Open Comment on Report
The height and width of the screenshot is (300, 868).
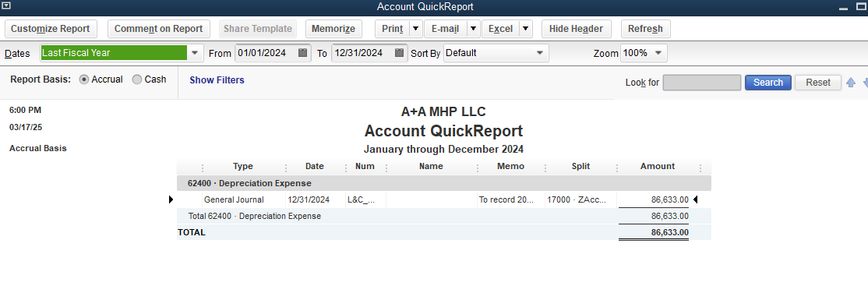pos(158,29)
